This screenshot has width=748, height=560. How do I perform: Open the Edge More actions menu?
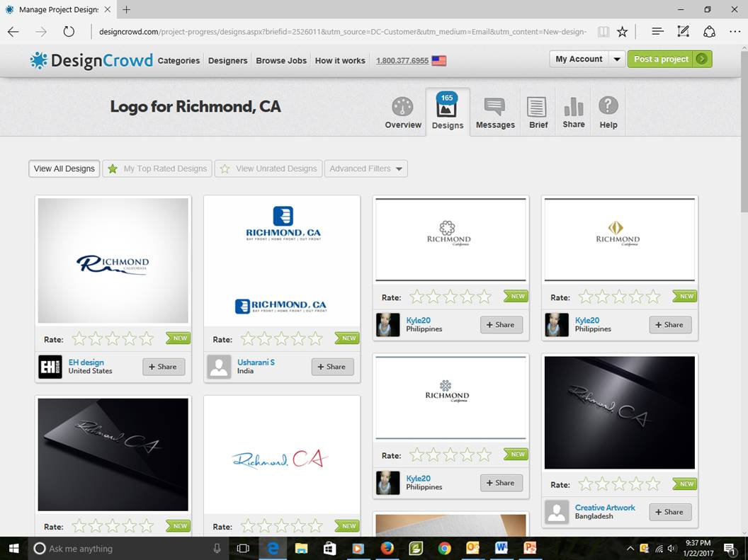pyautogui.click(x=735, y=31)
